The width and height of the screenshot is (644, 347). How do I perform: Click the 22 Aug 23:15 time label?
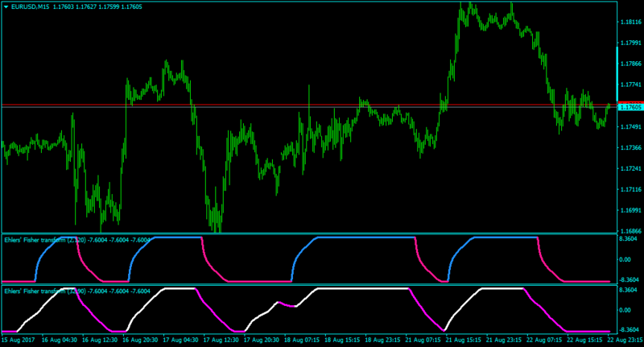pyautogui.click(x=625, y=340)
